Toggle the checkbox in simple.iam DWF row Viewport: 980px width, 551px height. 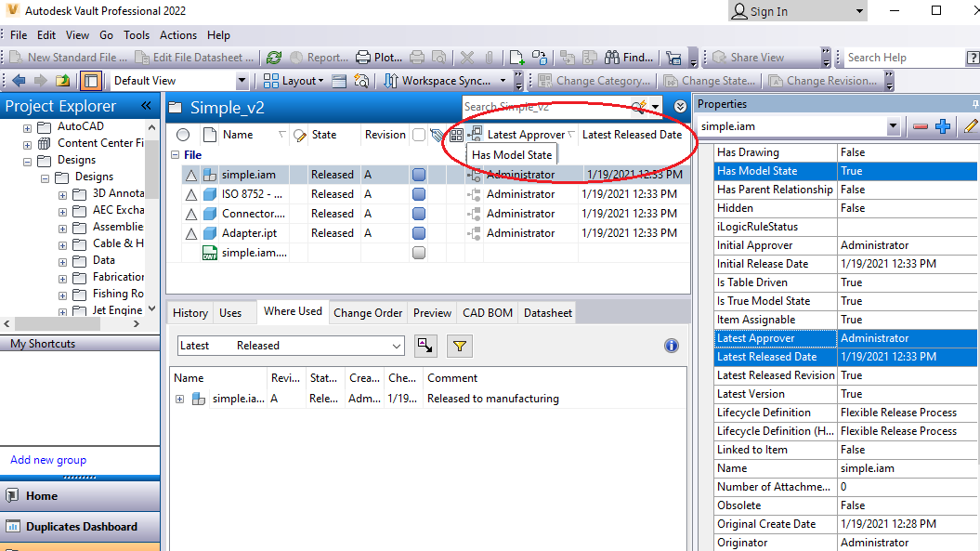[x=419, y=253]
